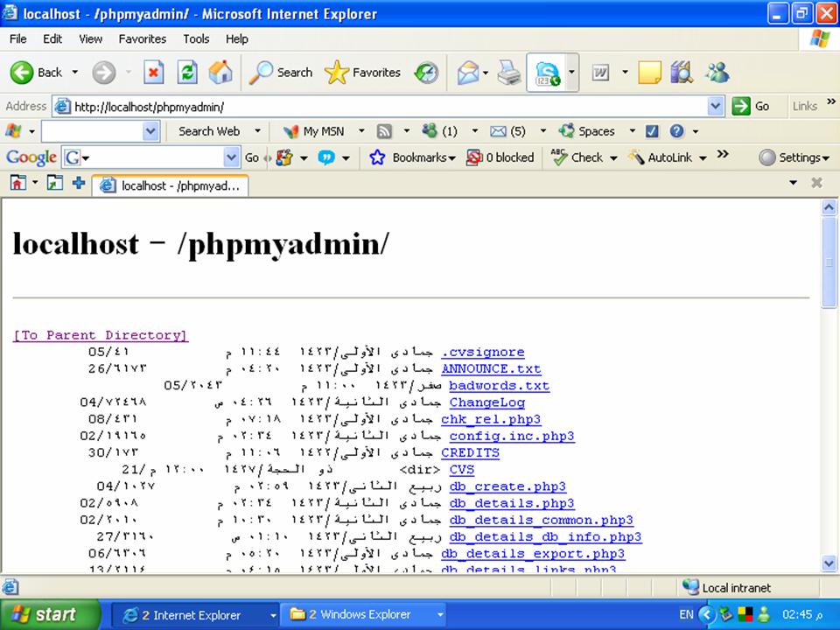
Task: Follow the To Parent Directory link
Action: tap(101, 335)
